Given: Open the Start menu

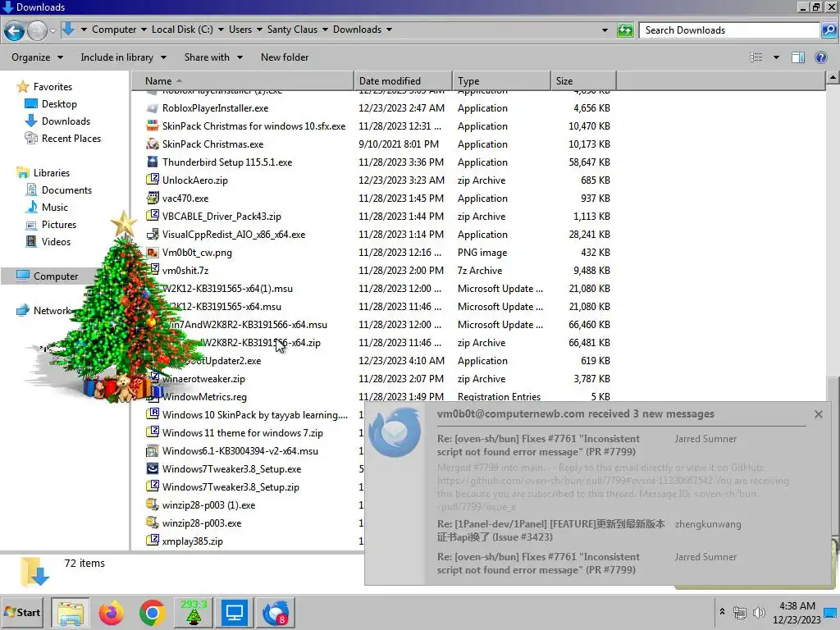Looking at the screenshot, I should tap(22, 612).
